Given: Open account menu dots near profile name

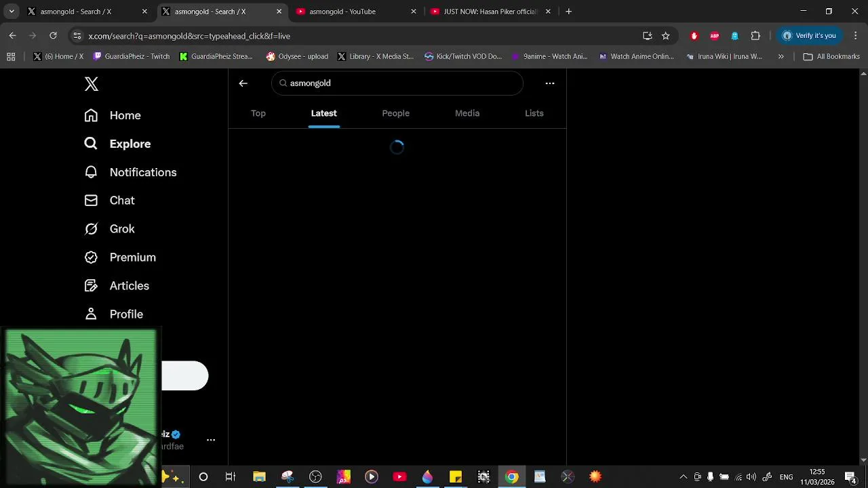Looking at the screenshot, I should (211, 440).
